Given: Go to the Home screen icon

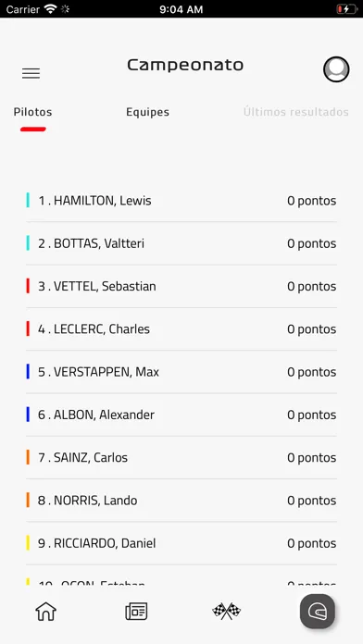Looking at the screenshot, I should 45,612.
